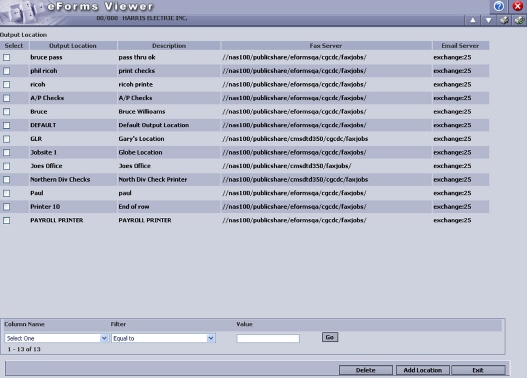This screenshot has height=378, width=527.
Task: Click the 'HARRIS ELECTRIC INC.' company label
Action: click(x=155, y=18)
